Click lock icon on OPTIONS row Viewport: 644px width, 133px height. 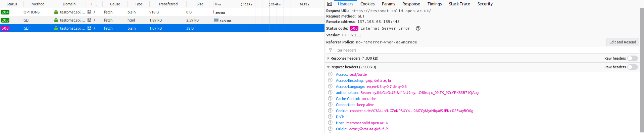click(x=56, y=12)
